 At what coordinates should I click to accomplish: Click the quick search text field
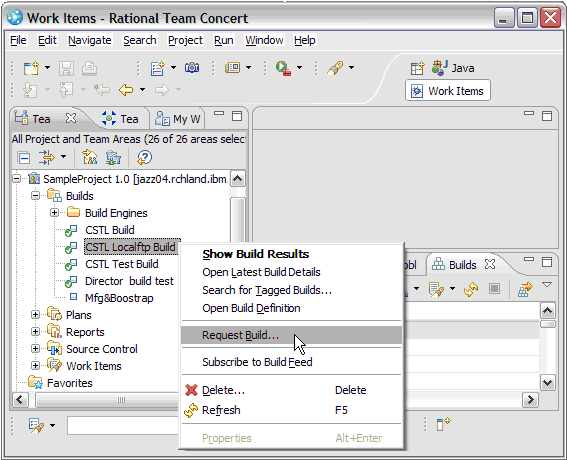(123, 426)
